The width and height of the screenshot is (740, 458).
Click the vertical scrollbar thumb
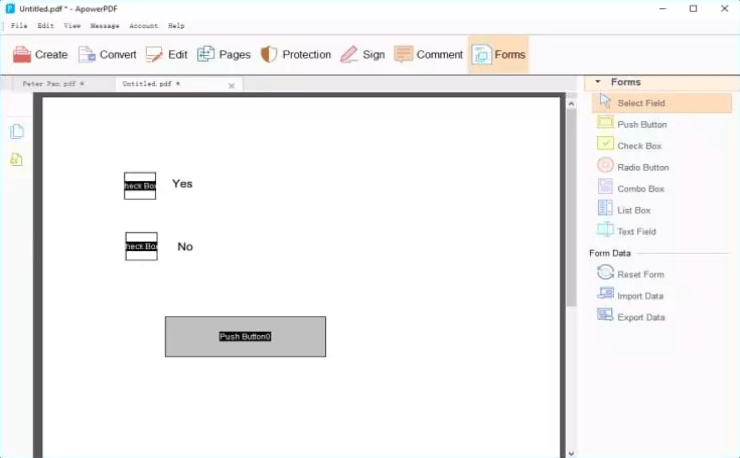[572, 208]
